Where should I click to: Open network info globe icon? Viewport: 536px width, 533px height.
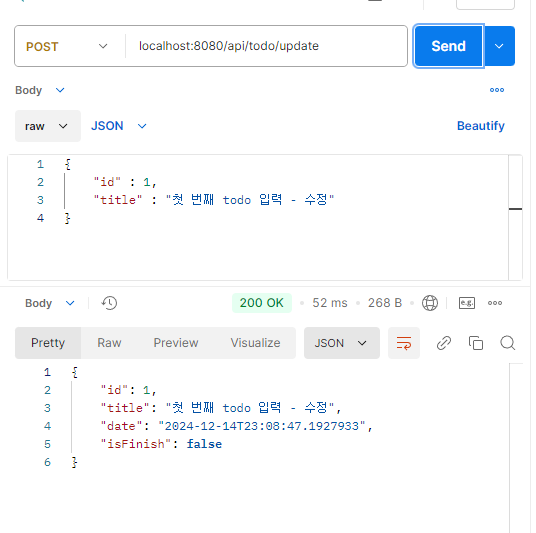(x=430, y=303)
